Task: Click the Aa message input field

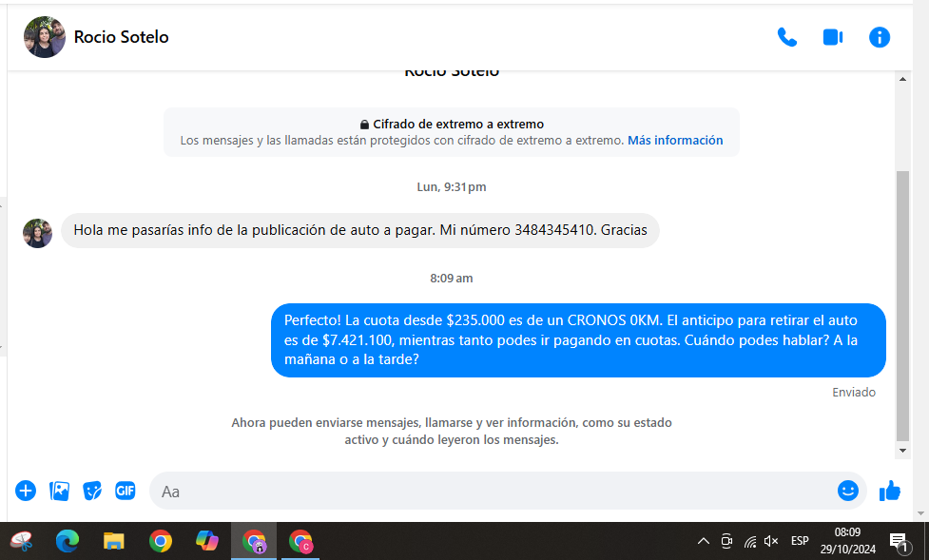Action: 494,492
